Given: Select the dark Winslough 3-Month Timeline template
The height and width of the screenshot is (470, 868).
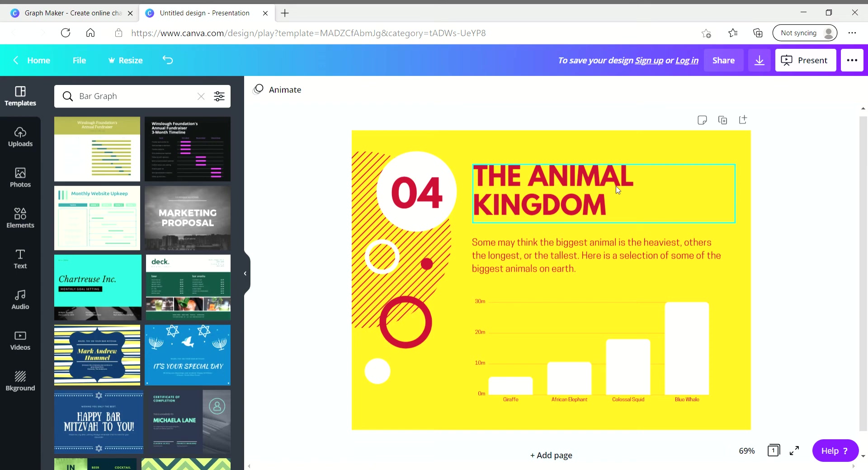Looking at the screenshot, I should pos(188,149).
